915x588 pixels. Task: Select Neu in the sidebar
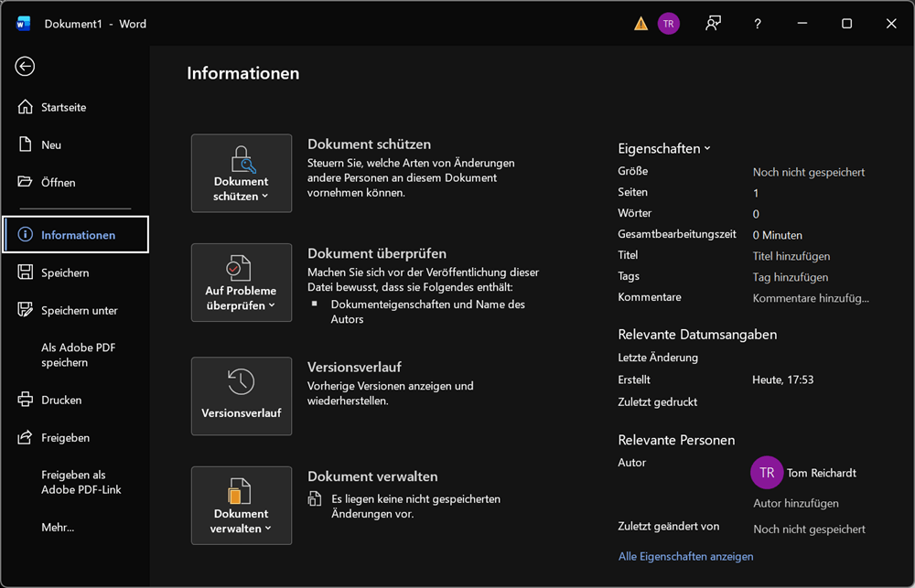point(75,144)
